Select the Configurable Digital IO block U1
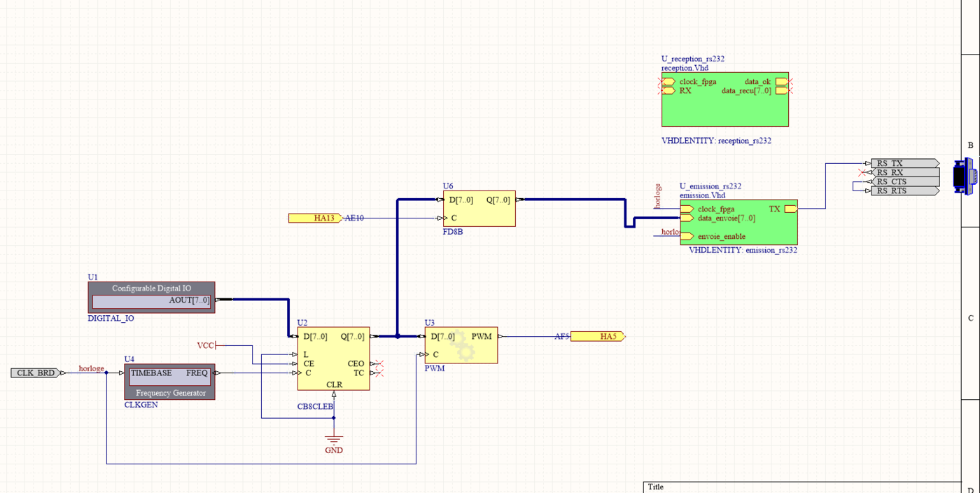The width and height of the screenshot is (980, 493). [151, 297]
